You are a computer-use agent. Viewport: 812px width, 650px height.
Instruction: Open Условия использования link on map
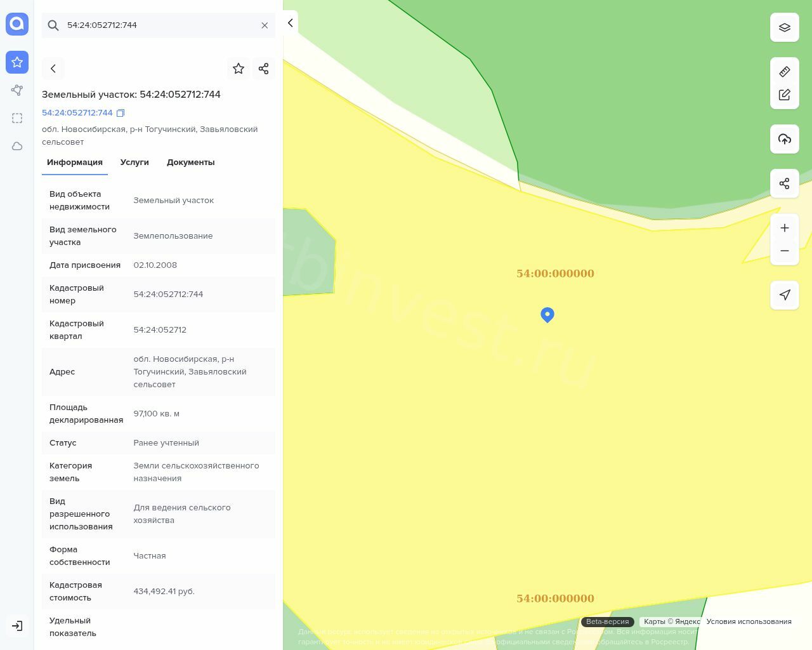pyautogui.click(x=749, y=621)
